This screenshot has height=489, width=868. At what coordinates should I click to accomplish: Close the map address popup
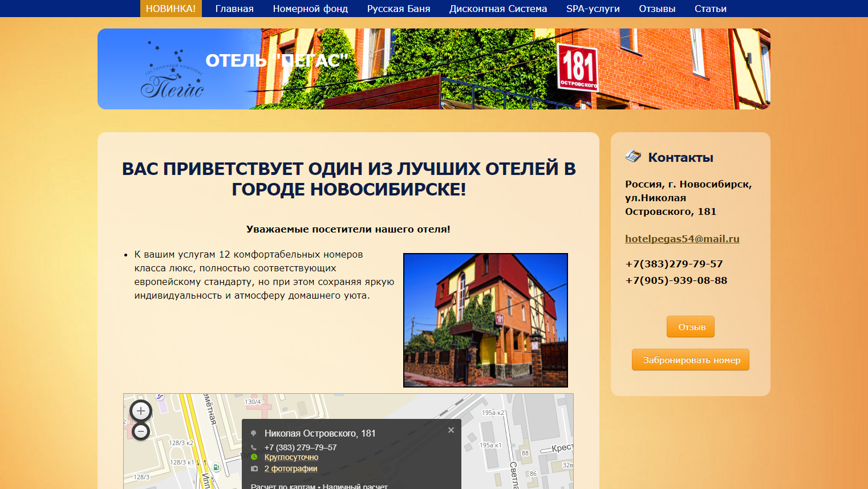[x=451, y=430]
